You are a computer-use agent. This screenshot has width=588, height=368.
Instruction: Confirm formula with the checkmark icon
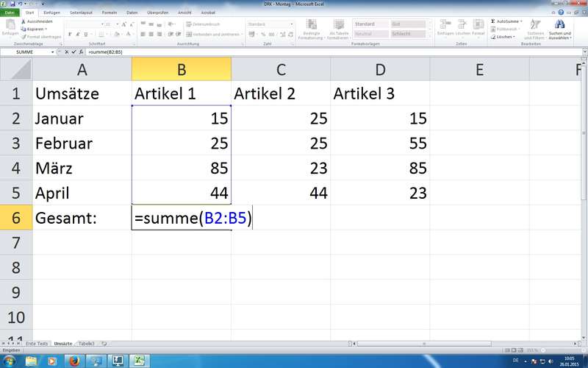click(75, 52)
